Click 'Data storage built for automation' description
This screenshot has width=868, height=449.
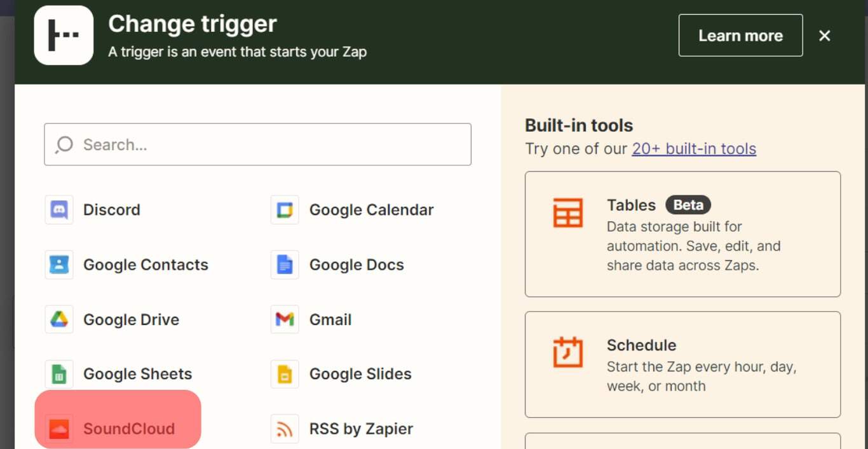point(694,246)
